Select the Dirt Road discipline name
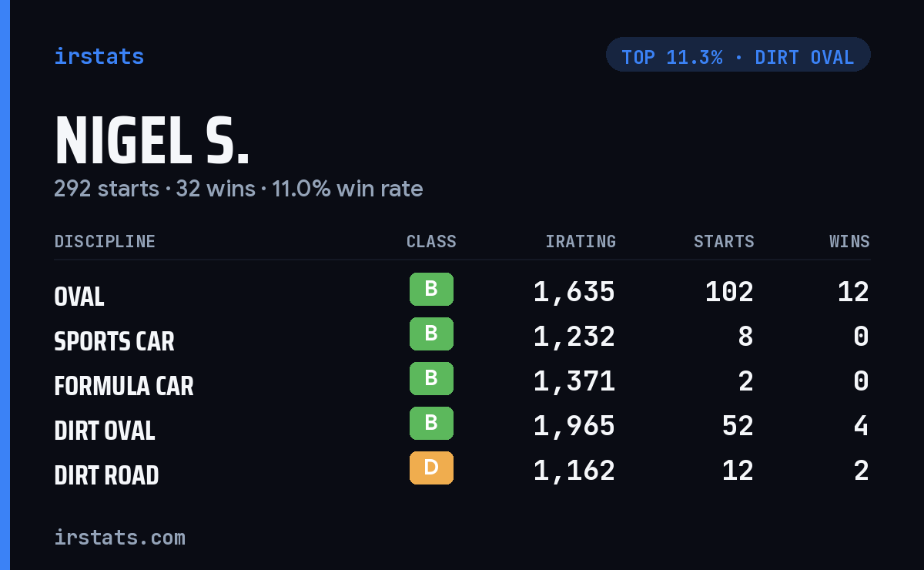The width and height of the screenshot is (924, 570). [x=106, y=475]
